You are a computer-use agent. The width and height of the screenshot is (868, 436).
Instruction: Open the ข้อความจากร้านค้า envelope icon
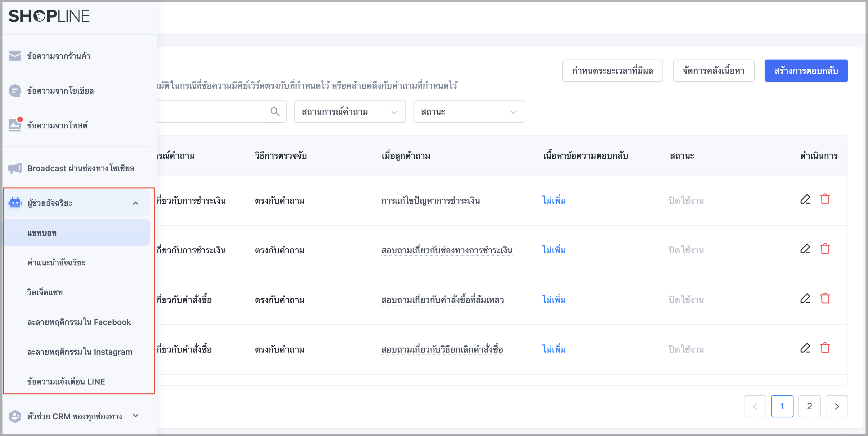click(15, 56)
